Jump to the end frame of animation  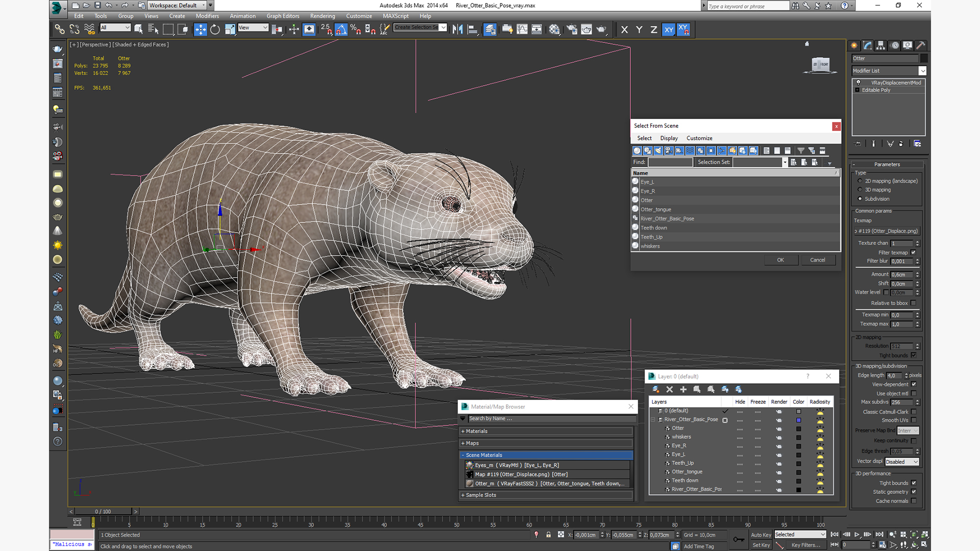point(879,535)
